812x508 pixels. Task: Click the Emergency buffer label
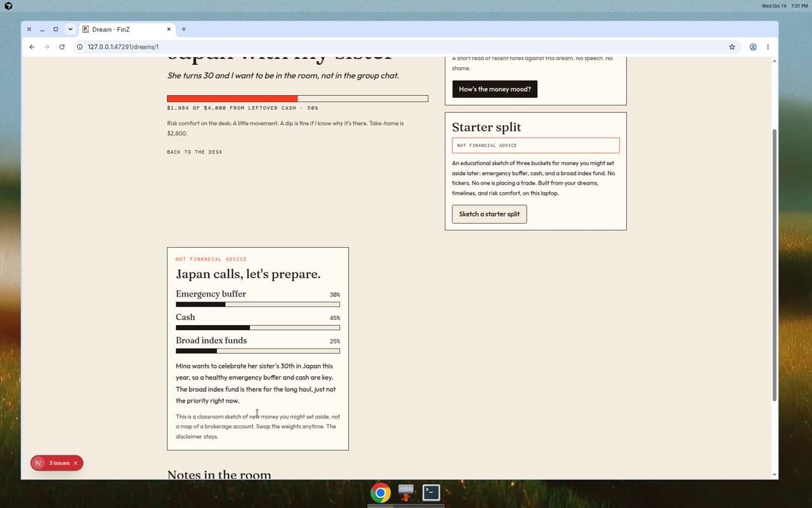211,294
